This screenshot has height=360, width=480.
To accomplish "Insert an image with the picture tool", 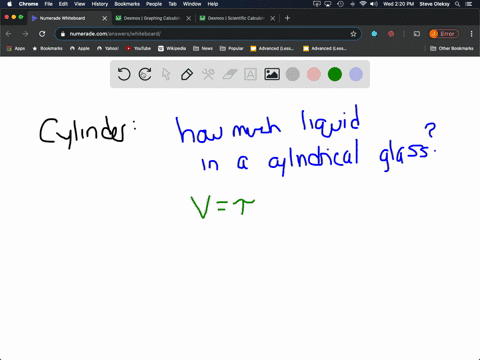I will coord(272,74).
